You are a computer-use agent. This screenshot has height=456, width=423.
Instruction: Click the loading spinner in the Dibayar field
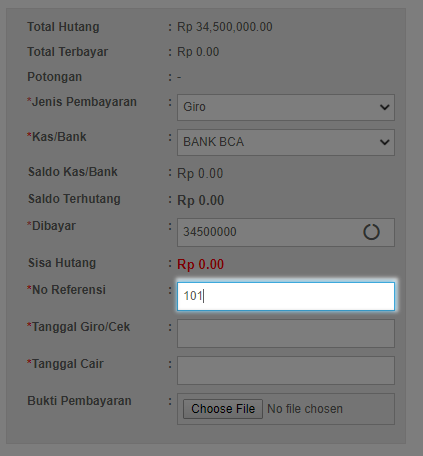371,232
